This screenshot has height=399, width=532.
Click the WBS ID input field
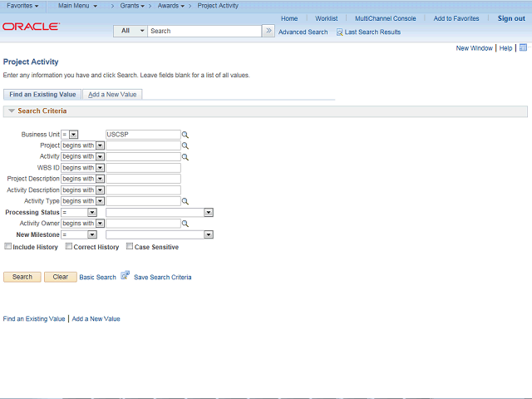coord(143,168)
